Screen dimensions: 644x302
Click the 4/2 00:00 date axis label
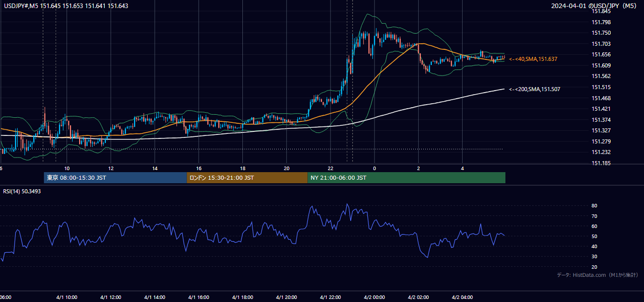click(x=374, y=297)
